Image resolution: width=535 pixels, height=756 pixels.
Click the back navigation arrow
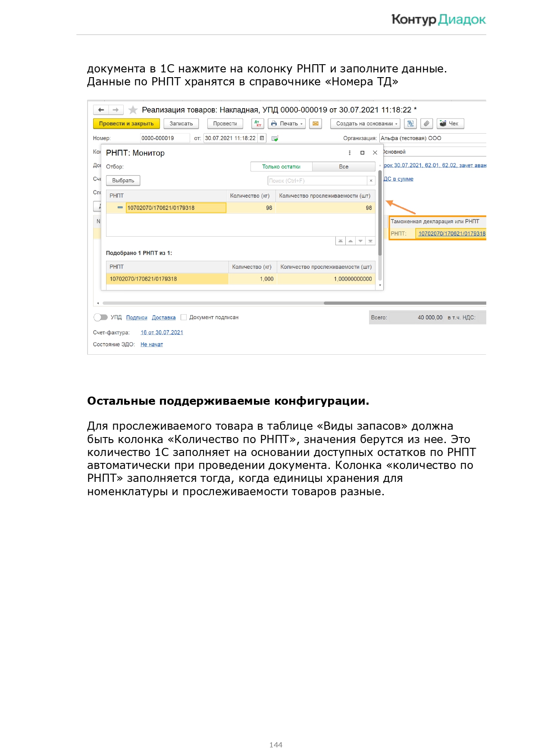click(x=101, y=110)
